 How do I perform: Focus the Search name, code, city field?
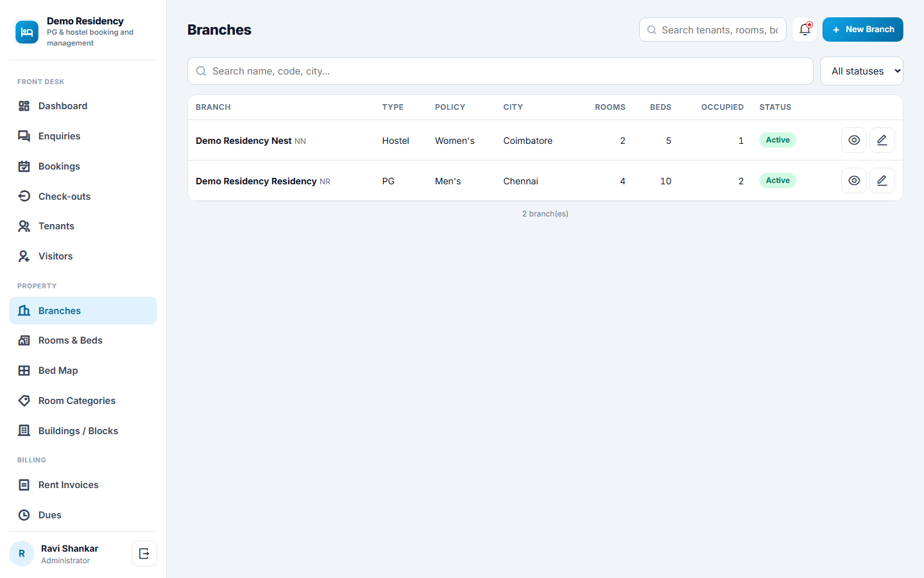click(x=501, y=71)
